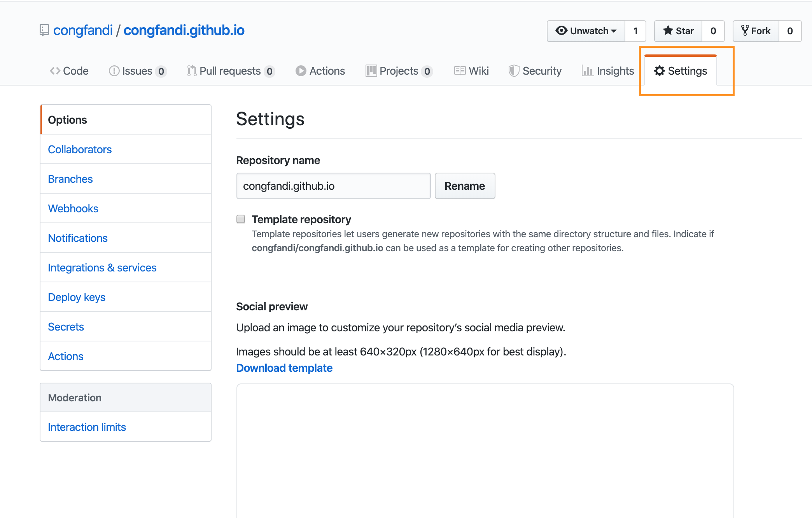Click the Actions play-circle icon
The width and height of the screenshot is (812, 518).
(301, 71)
